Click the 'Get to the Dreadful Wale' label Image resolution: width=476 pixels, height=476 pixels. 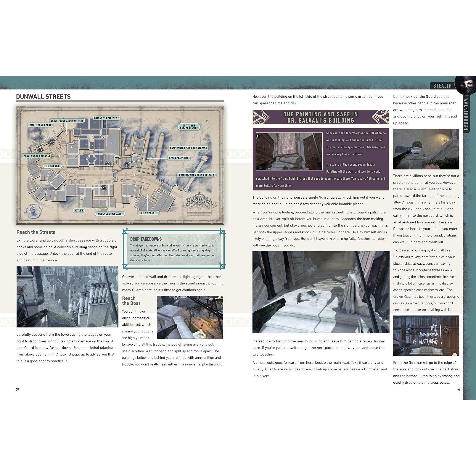click(189, 127)
